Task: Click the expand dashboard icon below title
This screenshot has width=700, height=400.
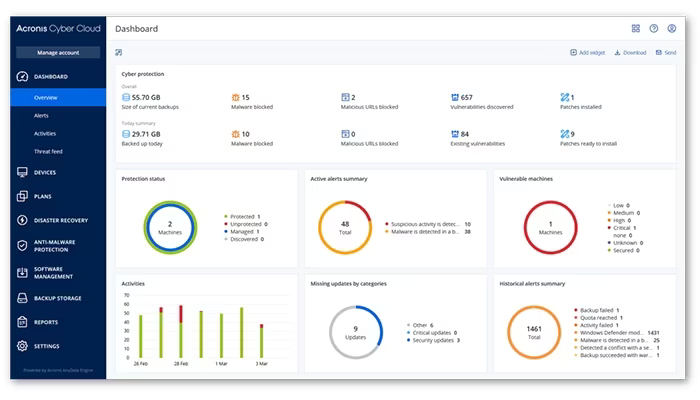Action: pyautogui.click(x=119, y=53)
